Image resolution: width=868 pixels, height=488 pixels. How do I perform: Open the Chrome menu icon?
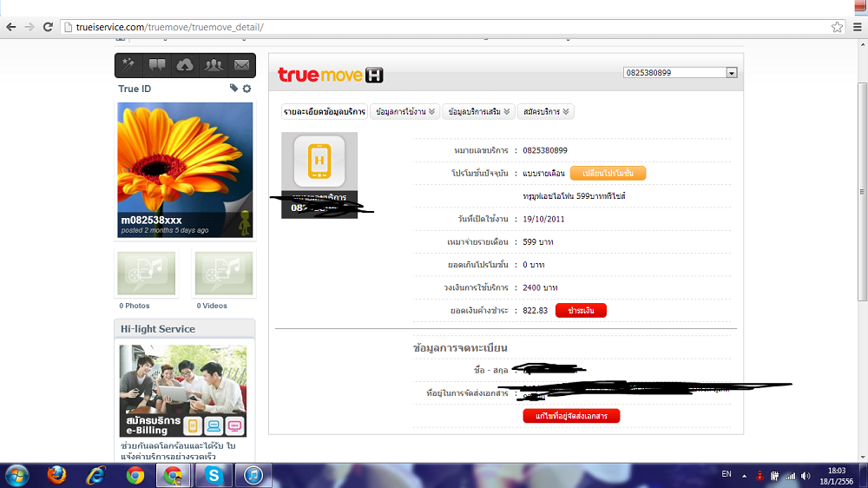coord(858,27)
